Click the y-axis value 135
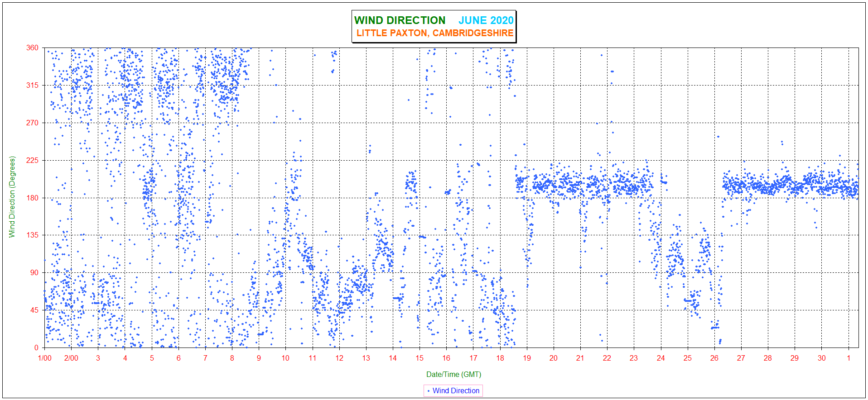The height and width of the screenshot is (400, 868). coord(32,235)
